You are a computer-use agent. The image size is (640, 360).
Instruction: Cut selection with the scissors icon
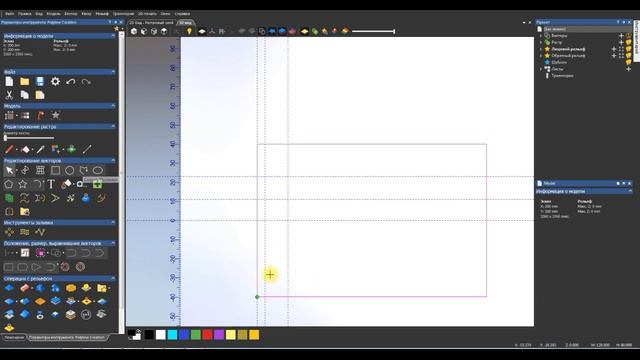[x=9, y=95]
